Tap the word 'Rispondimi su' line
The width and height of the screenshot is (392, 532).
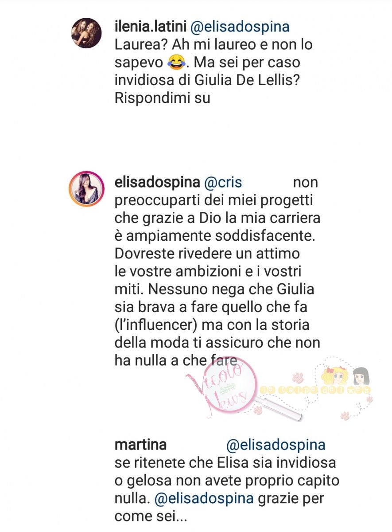[162, 99]
